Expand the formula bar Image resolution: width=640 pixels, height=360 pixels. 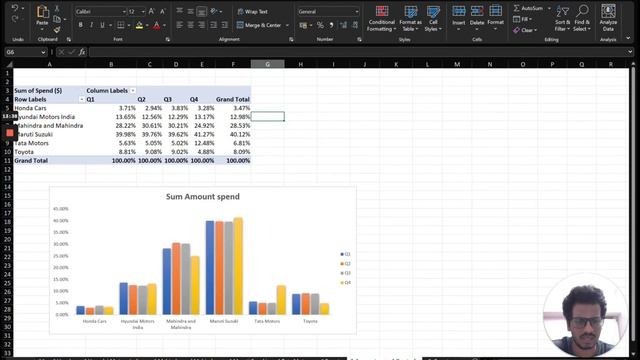click(630, 52)
